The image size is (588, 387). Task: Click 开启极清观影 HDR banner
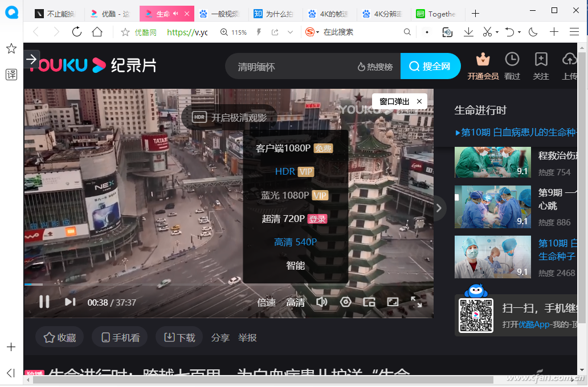pos(230,117)
